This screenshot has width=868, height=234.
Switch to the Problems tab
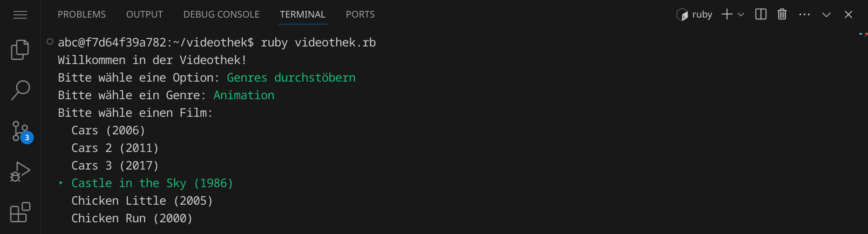(82, 14)
